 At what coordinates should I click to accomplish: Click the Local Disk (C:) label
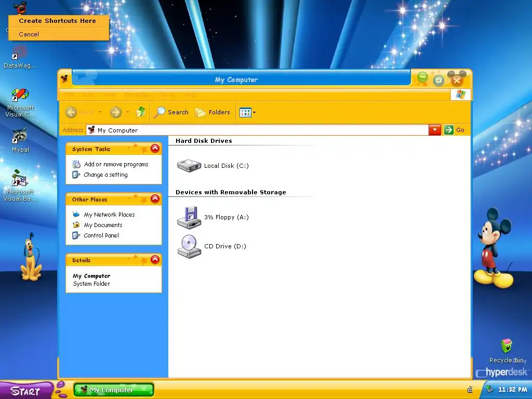pyautogui.click(x=227, y=166)
